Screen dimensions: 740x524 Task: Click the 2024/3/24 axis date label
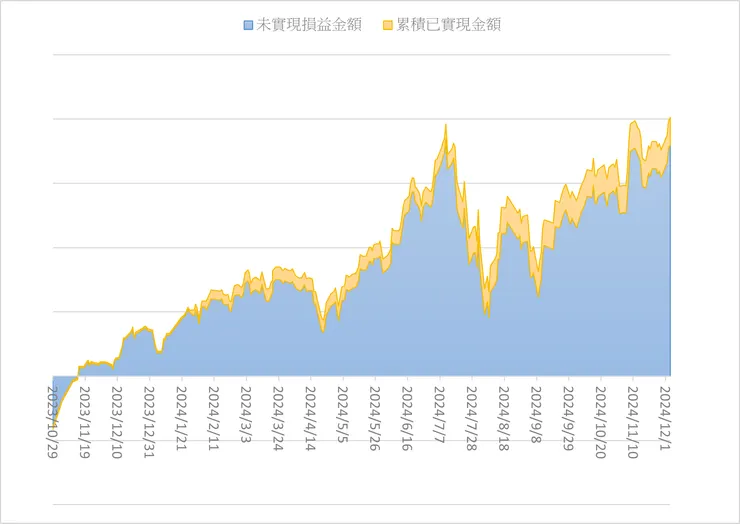278,419
